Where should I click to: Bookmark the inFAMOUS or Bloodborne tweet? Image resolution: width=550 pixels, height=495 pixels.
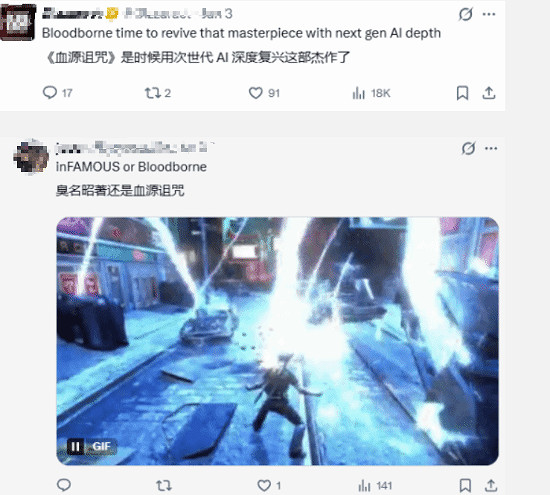tap(465, 486)
